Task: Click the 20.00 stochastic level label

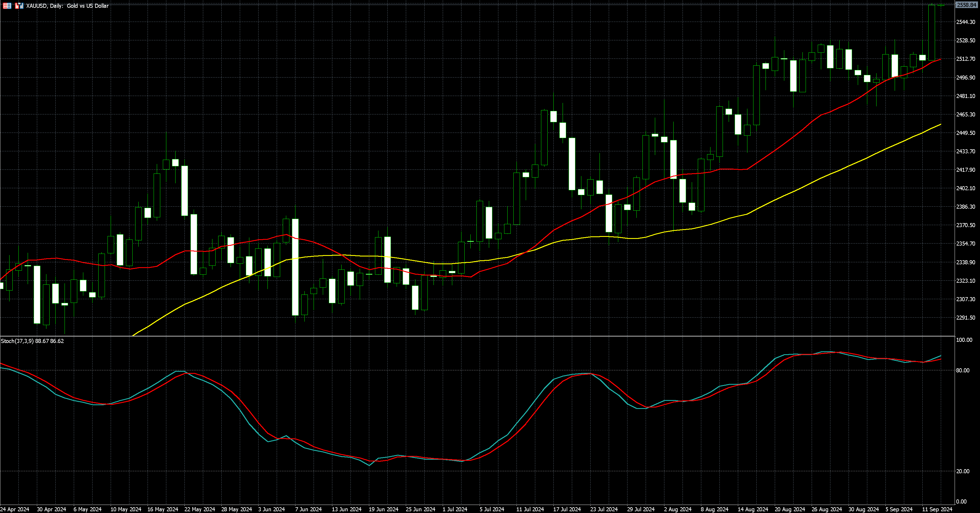Action: [x=962, y=471]
